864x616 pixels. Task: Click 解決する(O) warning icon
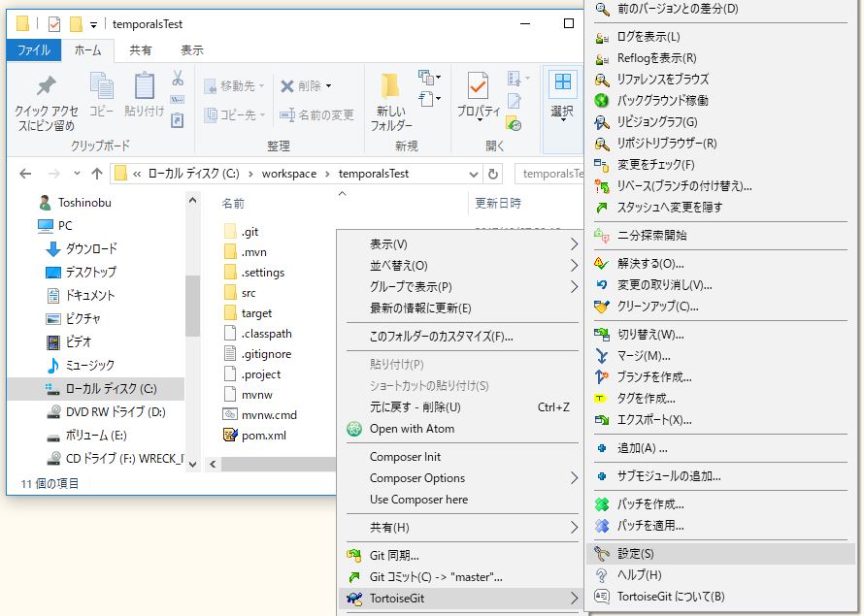click(602, 264)
